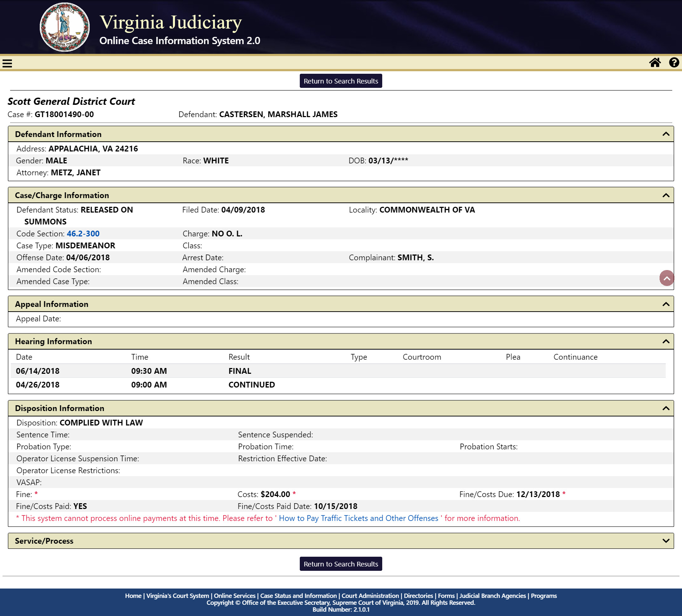Viewport: 682px width, 616px height.
Task: Select the 06/14/2018 hearing date
Action: point(38,371)
